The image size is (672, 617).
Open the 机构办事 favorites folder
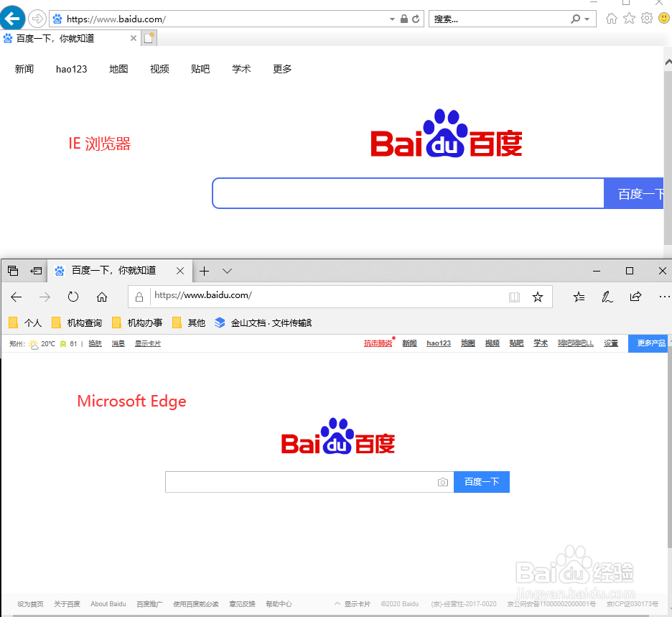[137, 323]
